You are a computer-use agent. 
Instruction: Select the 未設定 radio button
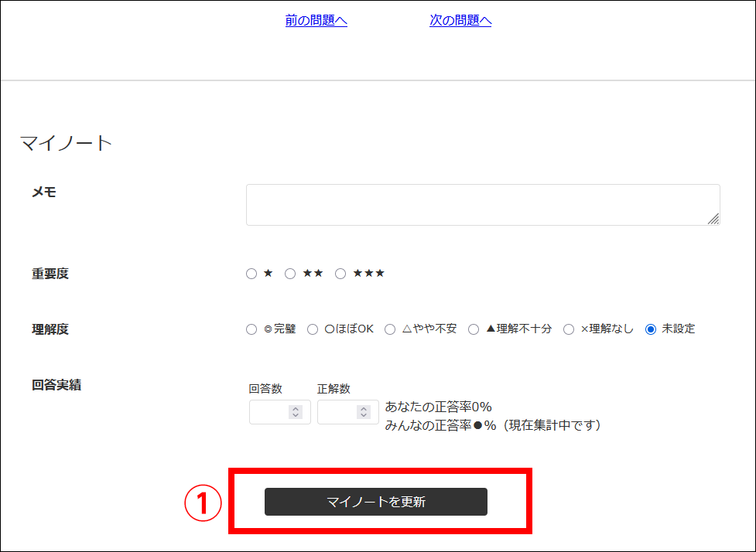point(651,329)
